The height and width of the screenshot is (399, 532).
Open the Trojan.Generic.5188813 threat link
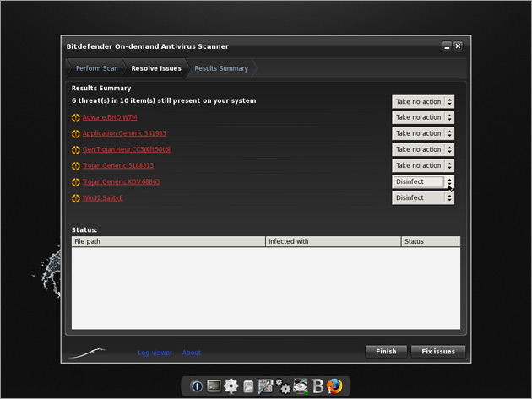coord(118,165)
